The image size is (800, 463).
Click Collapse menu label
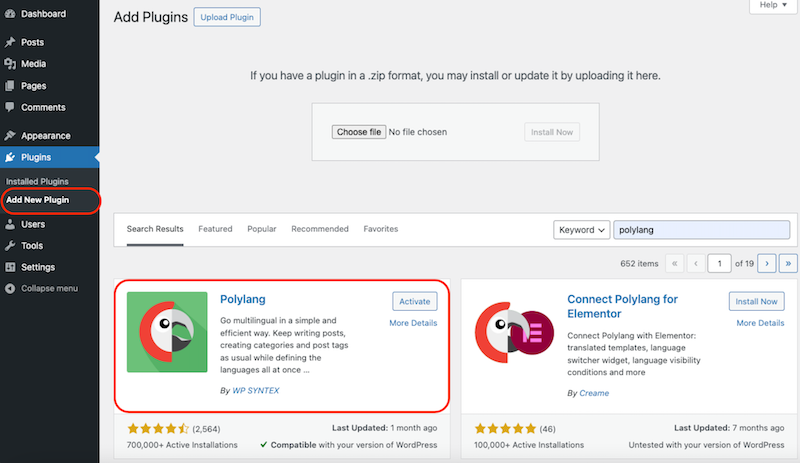(x=49, y=288)
